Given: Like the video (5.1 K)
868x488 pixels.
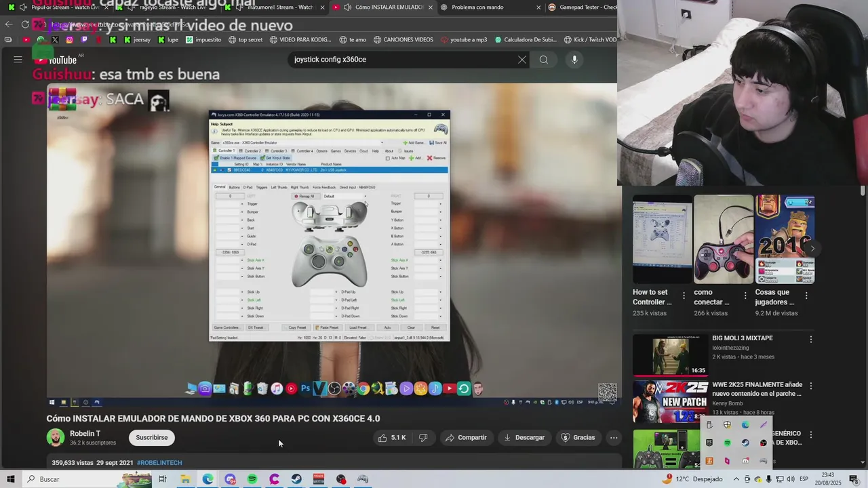Looking at the screenshot, I should 392,438.
